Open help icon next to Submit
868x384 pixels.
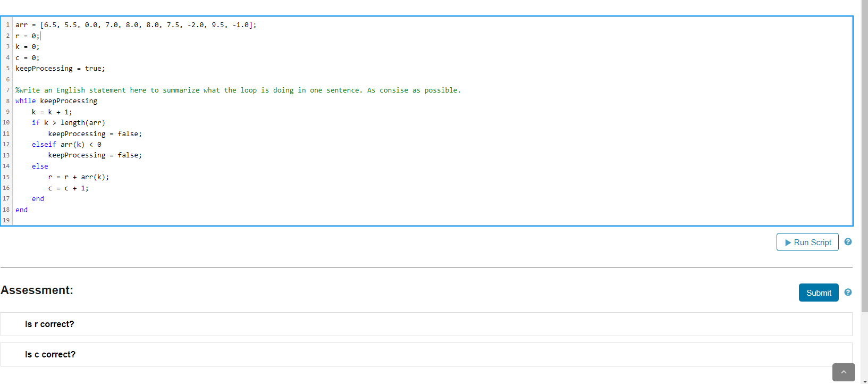(848, 292)
